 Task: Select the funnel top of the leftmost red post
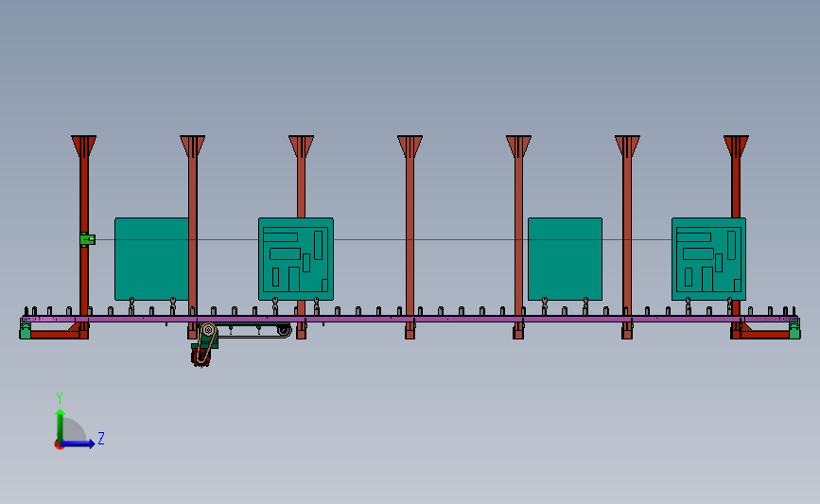(x=83, y=147)
